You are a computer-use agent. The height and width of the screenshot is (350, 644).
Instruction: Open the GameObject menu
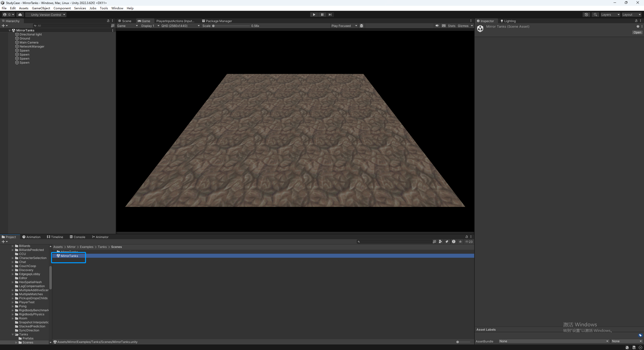pyautogui.click(x=41, y=8)
